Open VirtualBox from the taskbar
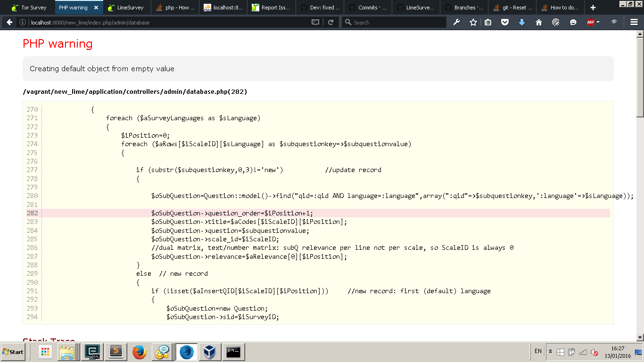Screen dimensions: 644x362 tap(209, 352)
